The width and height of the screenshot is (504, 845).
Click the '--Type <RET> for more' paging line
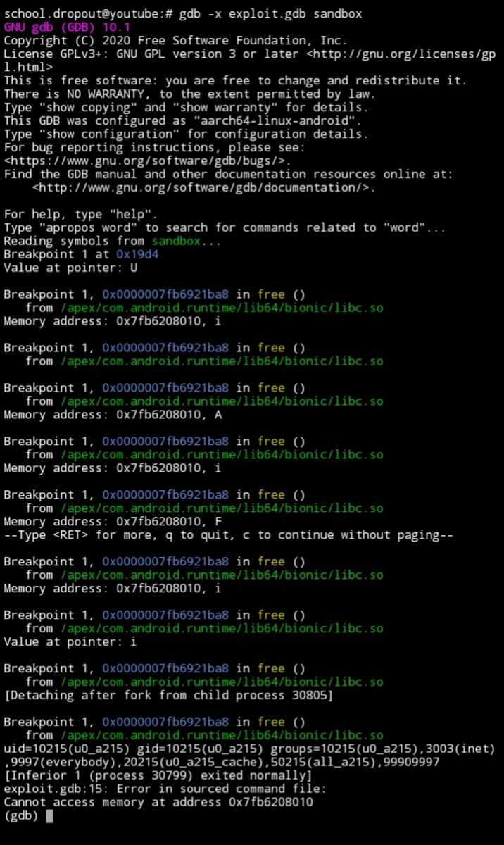[x=229, y=536]
